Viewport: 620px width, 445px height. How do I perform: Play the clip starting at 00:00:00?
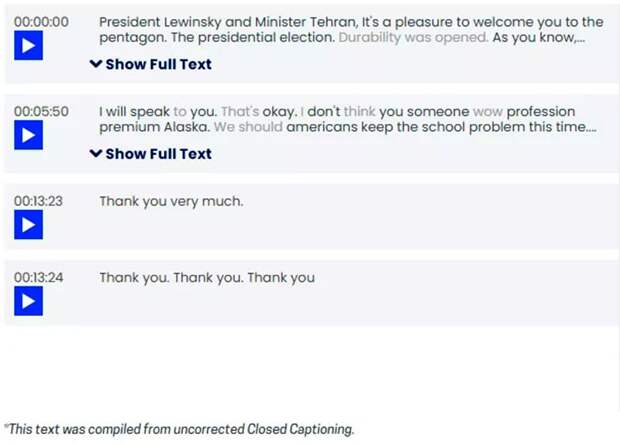(28, 45)
